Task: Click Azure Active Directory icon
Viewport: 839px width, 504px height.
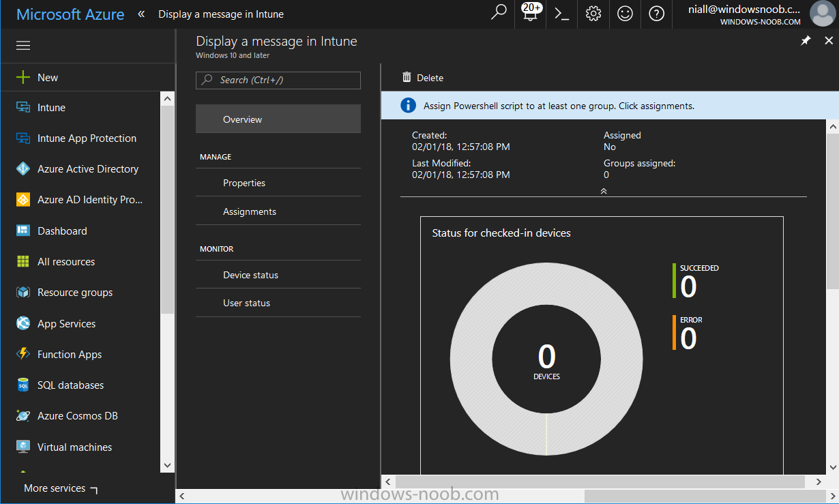Action: [23, 169]
